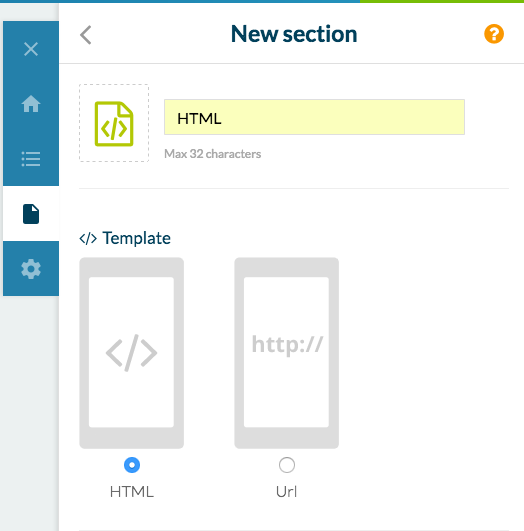The image size is (524, 531).
Task: Select the Url template radio button
Action: click(287, 465)
